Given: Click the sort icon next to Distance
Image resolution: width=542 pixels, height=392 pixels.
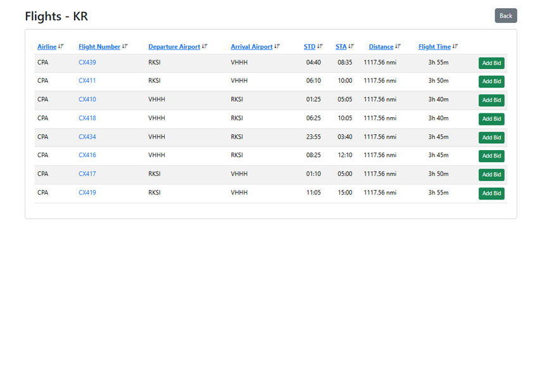Looking at the screenshot, I should click(398, 46).
